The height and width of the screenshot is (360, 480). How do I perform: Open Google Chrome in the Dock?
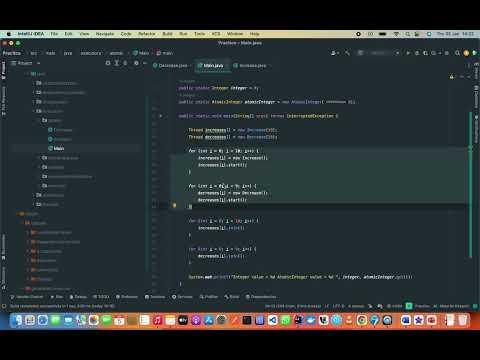[x=362, y=320]
